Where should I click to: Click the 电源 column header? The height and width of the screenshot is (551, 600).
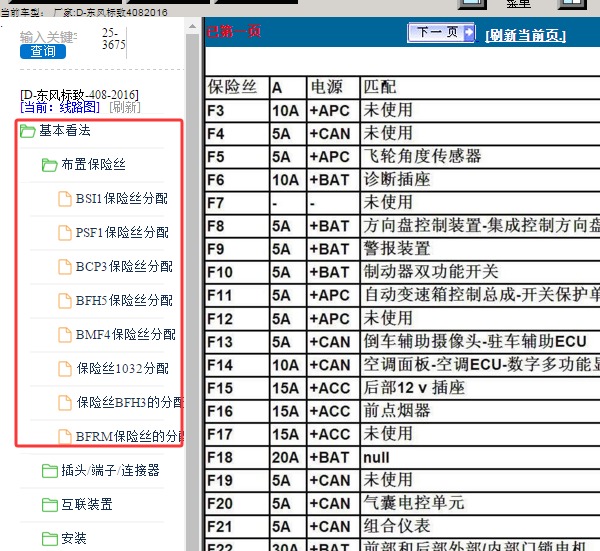(x=333, y=87)
